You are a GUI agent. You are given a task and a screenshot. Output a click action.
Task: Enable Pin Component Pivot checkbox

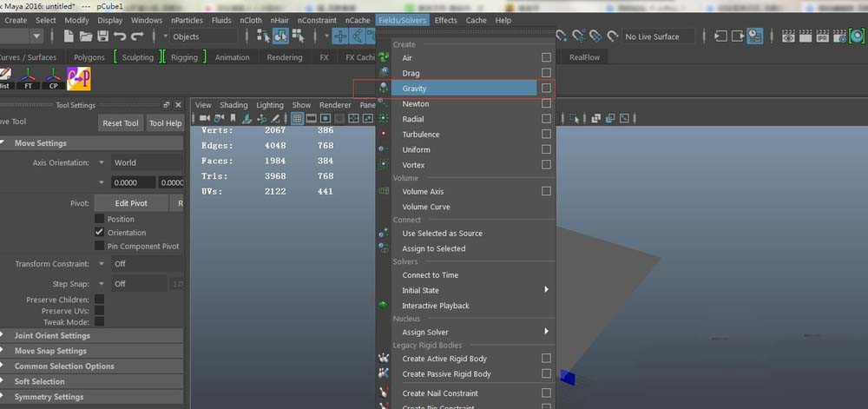click(100, 246)
